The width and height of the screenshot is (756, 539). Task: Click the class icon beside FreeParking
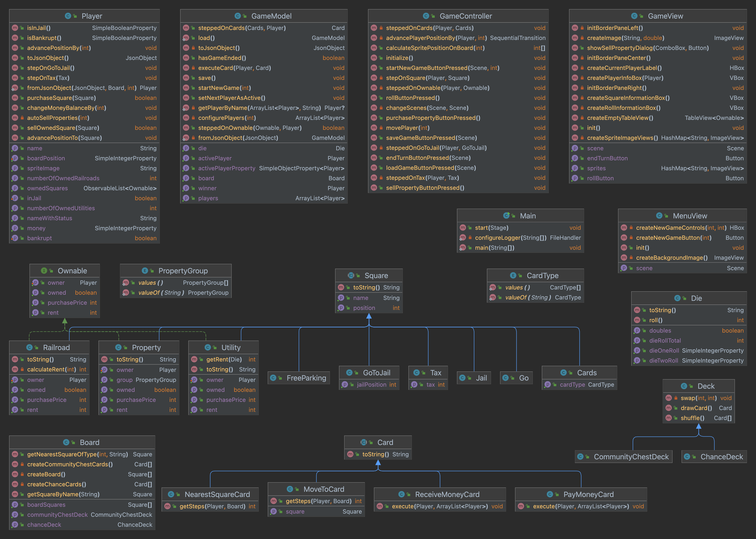[x=273, y=378]
